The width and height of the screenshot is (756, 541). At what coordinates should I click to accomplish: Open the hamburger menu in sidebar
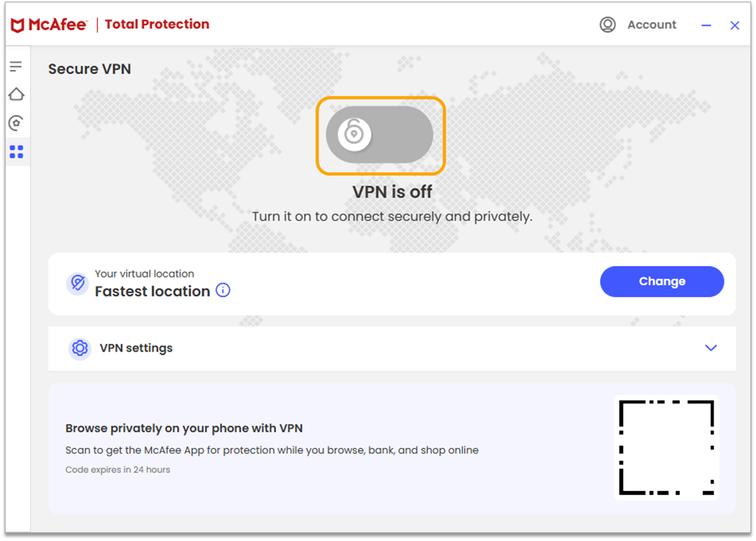point(16,66)
